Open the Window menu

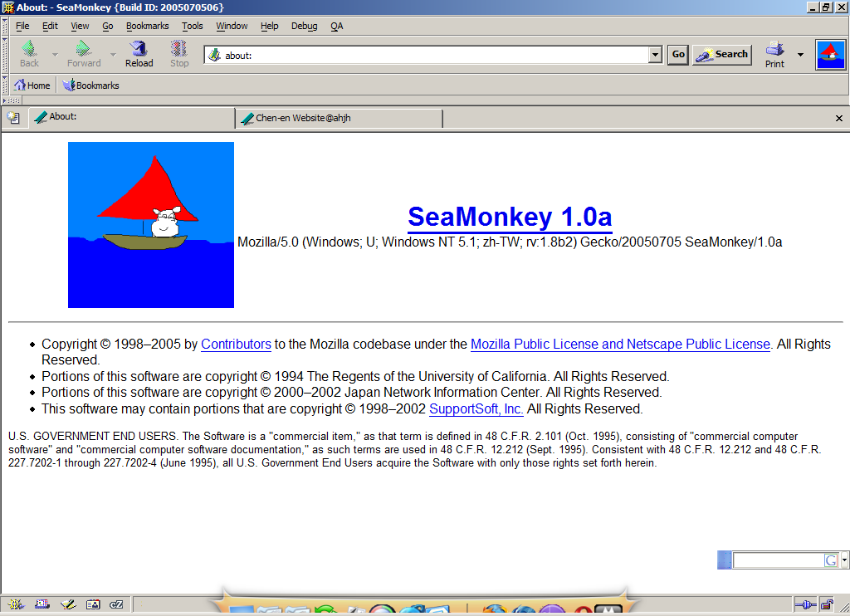pos(232,26)
